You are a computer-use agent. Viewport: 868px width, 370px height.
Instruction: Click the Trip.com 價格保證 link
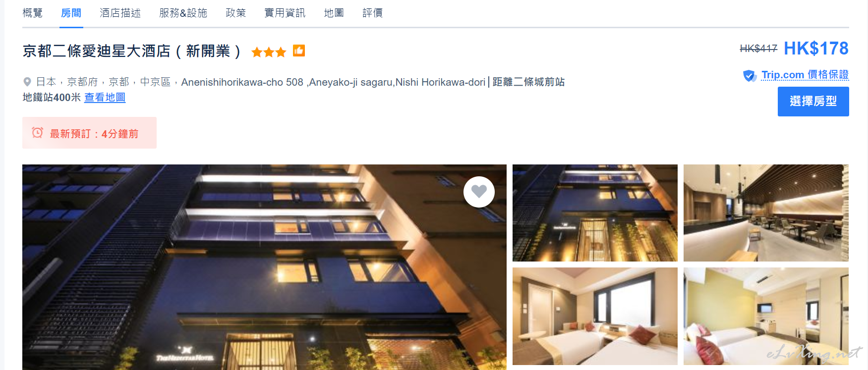[x=805, y=75]
